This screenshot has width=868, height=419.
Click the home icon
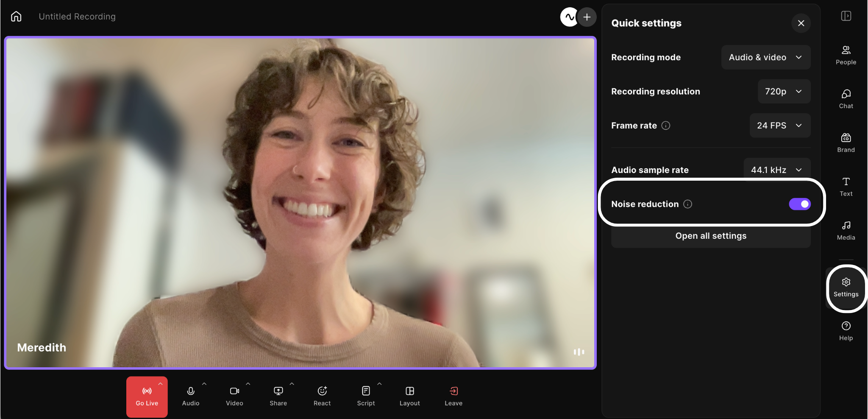(16, 17)
